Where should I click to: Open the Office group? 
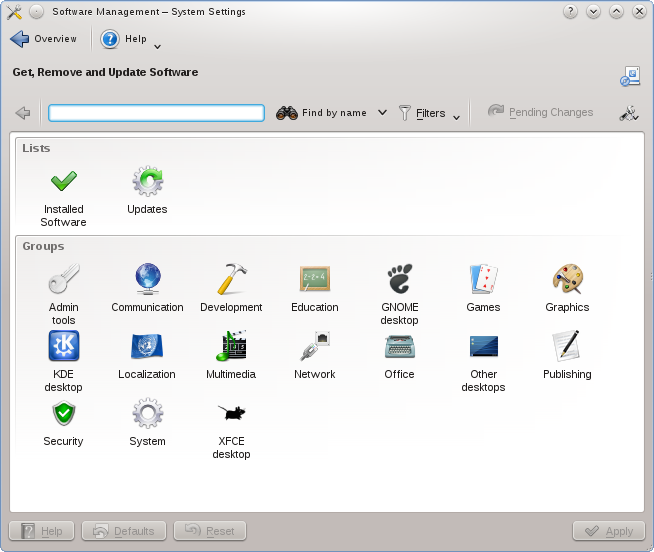pyautogui.click(x=399, y=355)
